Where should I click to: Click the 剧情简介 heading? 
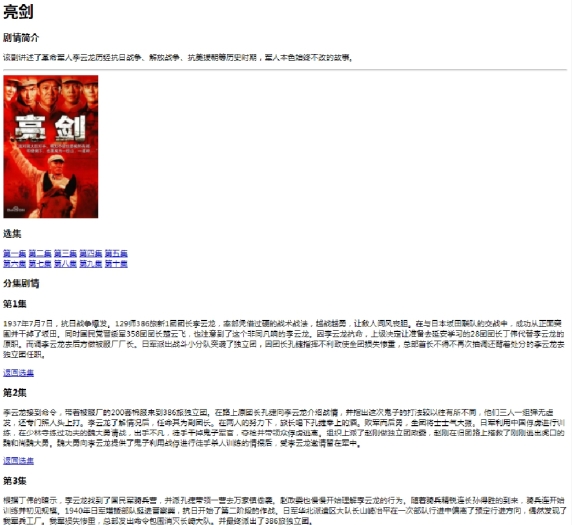coord(21,38)
